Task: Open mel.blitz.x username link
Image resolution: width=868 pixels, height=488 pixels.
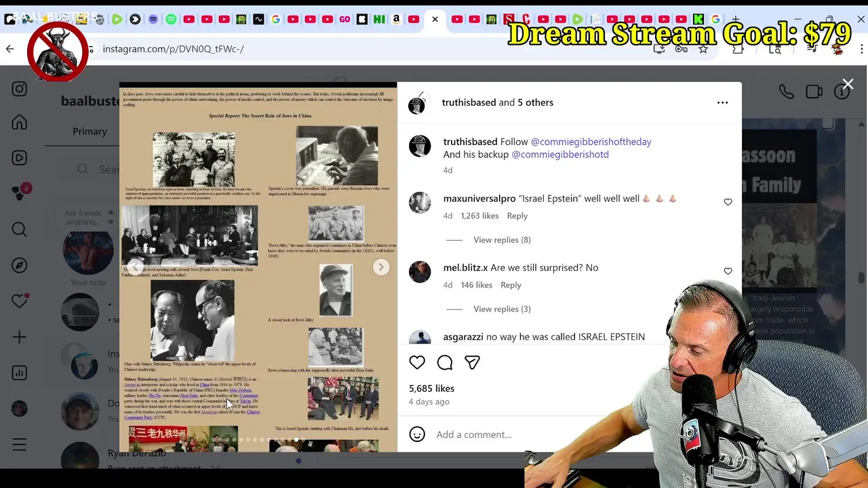Action: click(465, 268)
